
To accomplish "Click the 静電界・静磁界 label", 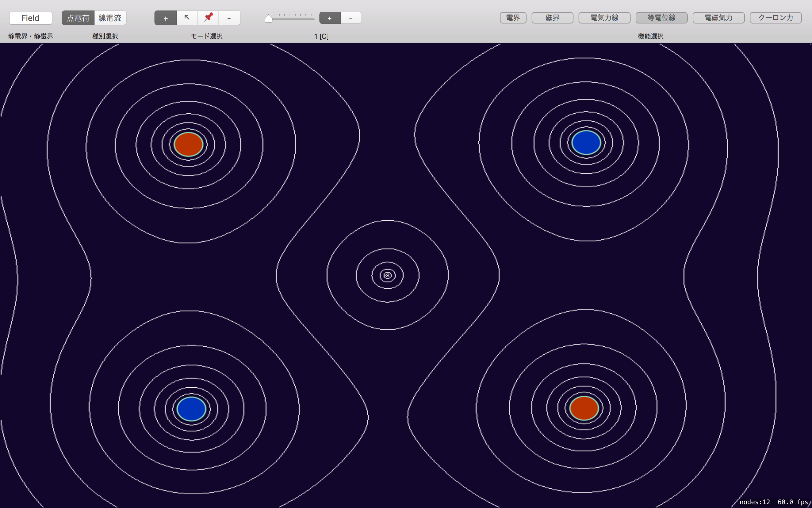I will pyautogui.click(x=31, y=36).
